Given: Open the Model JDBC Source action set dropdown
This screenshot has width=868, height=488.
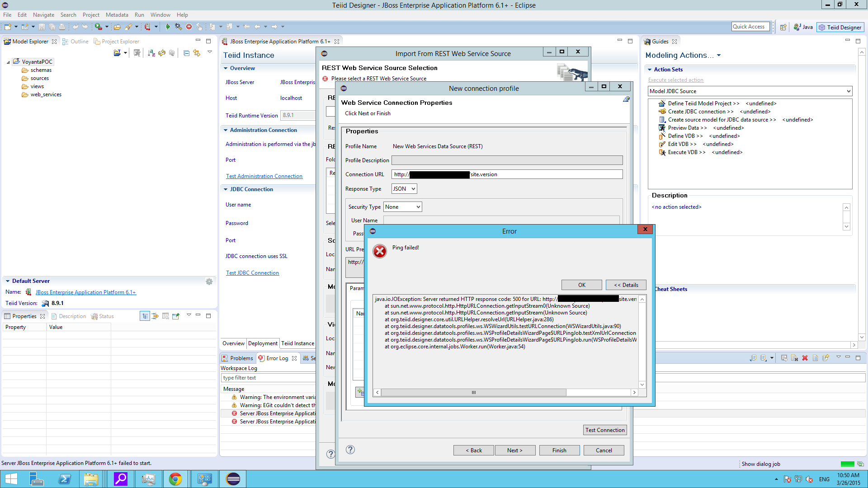Looking at the screenshot, I should coord(750,91).
